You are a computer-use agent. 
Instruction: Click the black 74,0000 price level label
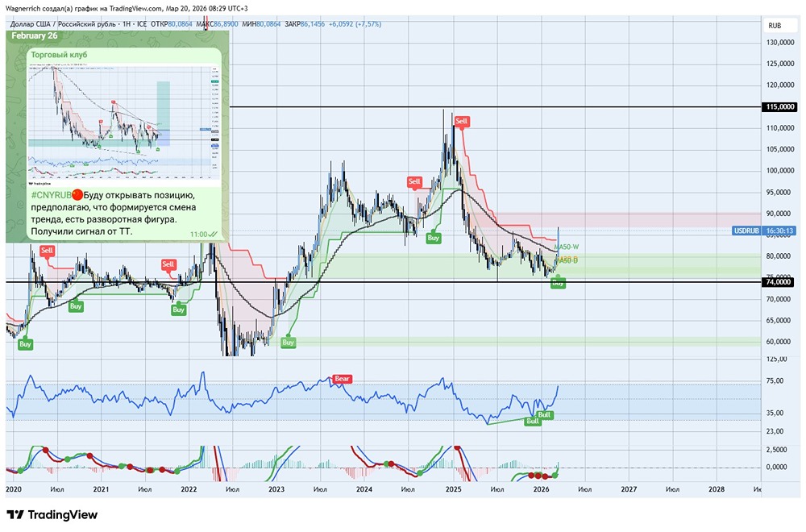point(779,281)
